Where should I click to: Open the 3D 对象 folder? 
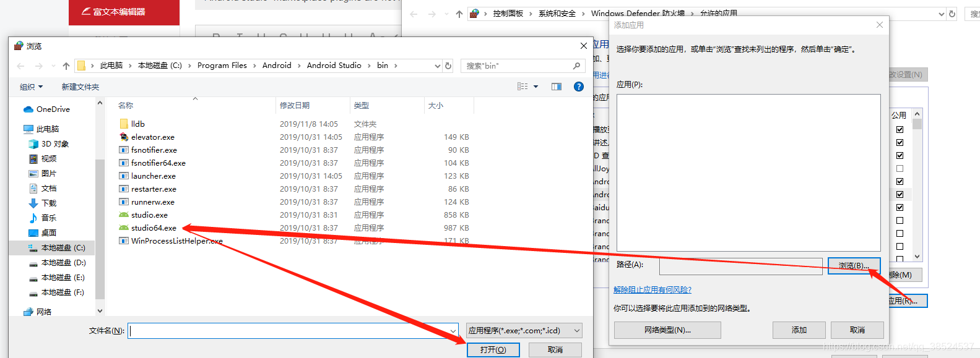48,144
